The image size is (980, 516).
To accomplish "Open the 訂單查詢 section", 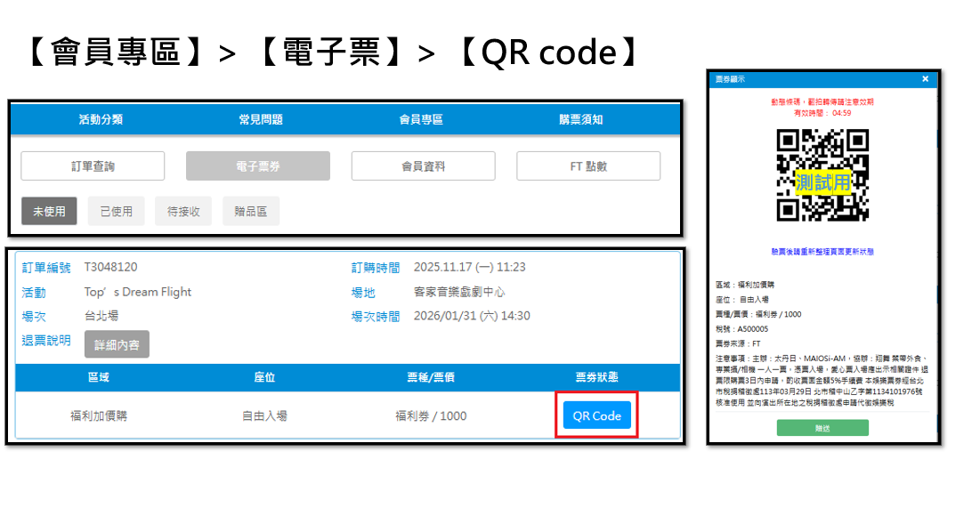I will pos(93,166).
